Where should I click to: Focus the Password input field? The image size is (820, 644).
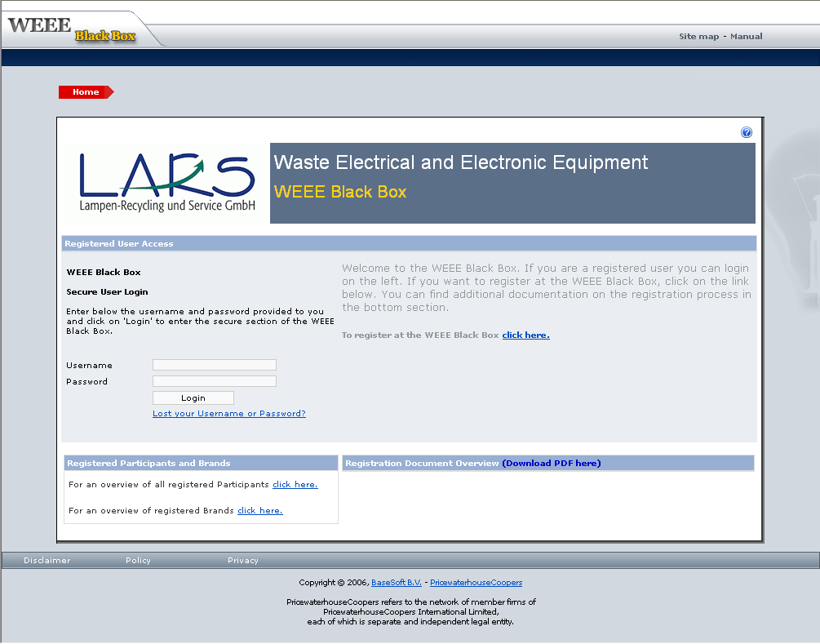215,381
